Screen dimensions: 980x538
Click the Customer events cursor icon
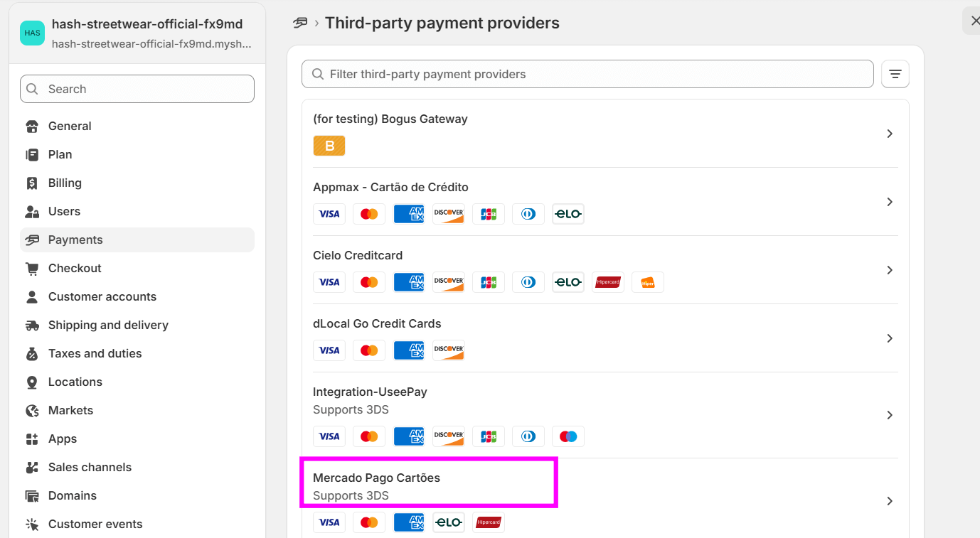click(32, 524)
